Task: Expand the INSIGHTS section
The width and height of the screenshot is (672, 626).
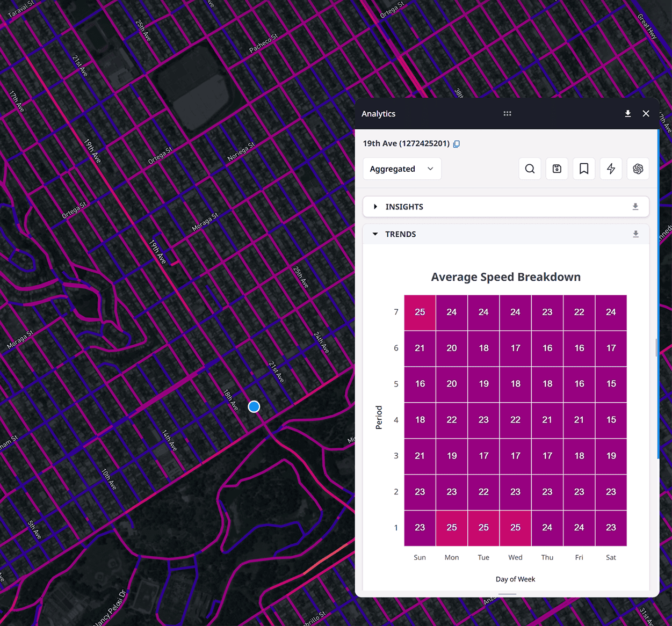Action: 375,207
